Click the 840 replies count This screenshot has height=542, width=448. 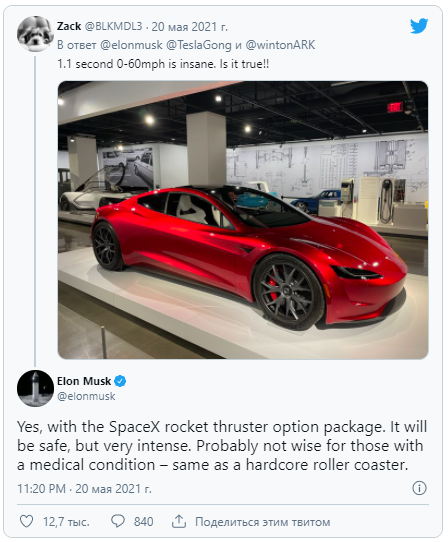pos(143,521)
